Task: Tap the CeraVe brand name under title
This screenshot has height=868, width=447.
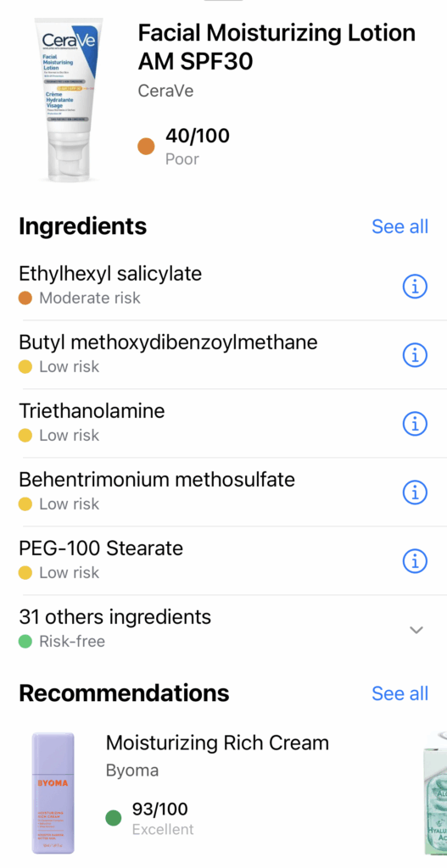Action: tap(165, 90)
